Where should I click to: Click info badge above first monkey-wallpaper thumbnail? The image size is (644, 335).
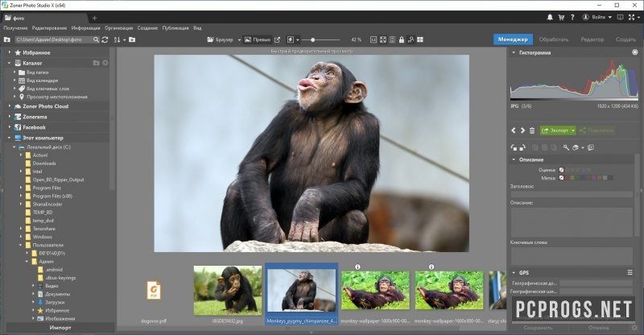point(357,267)
